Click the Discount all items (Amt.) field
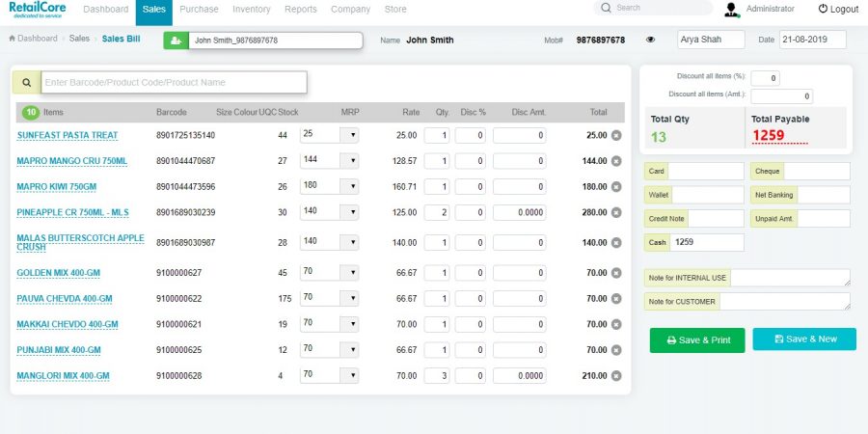Viewport: 868px width, 434px height. pos(781,96)
